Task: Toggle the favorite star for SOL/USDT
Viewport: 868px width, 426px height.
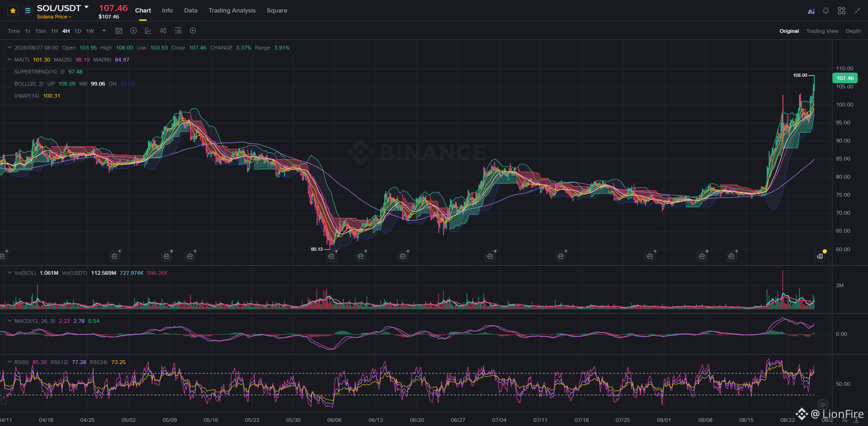Action: point(13,11)
